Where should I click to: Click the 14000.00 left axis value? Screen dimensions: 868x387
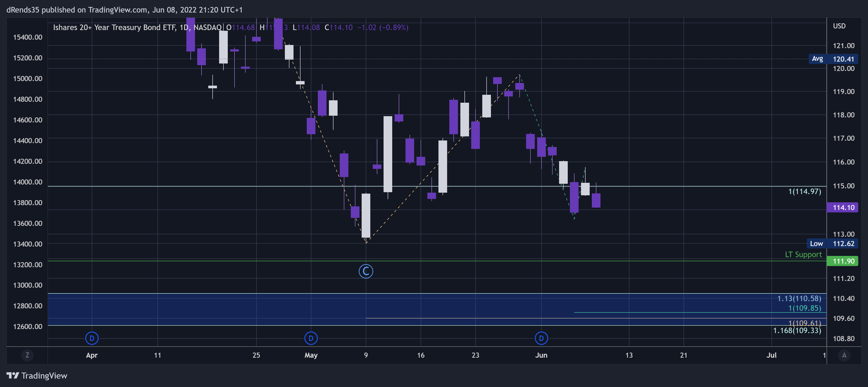pyautogui.click(x=28, y=182)
